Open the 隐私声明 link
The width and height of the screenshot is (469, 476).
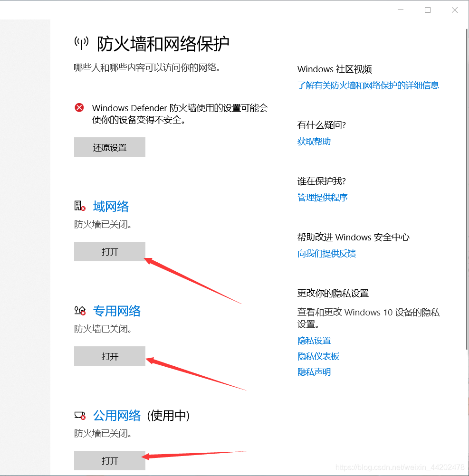point(314,372)
